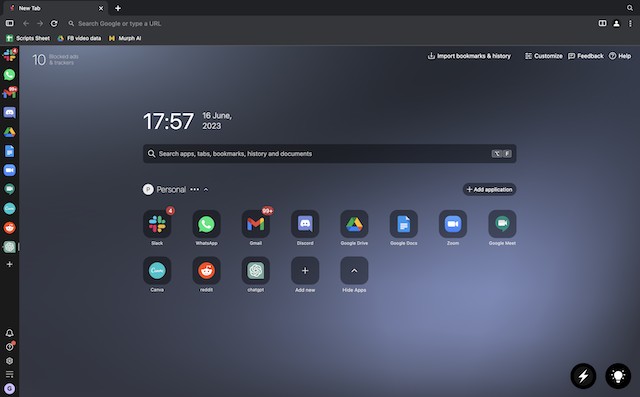This screenshot has width=640, height=397.
Task: Click the lightning bolt button at bottom right
Action: pos(583,376)
